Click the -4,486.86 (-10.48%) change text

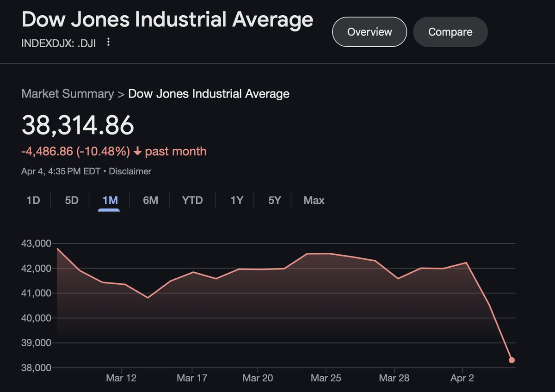pos(75,152)
